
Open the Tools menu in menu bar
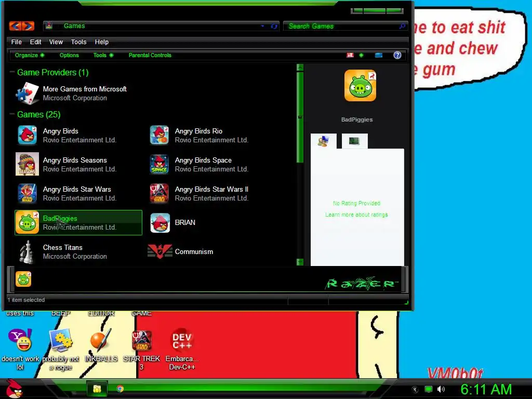(x=79, y=42)
